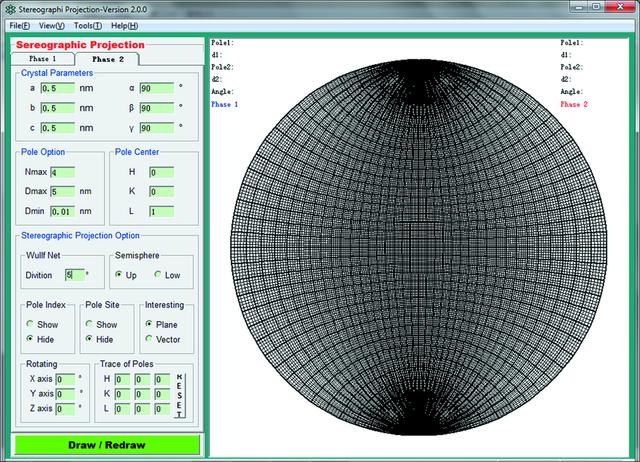Click the gamma angle field
The height and width of the screenshot is (462, 640).
pyautogui.click(x=157, y=128)
